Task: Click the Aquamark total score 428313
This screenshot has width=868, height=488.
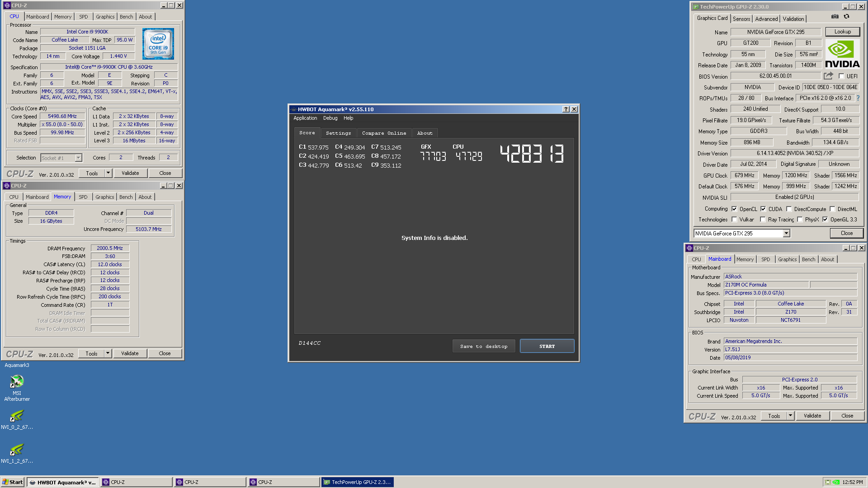Action: [532, 154]
